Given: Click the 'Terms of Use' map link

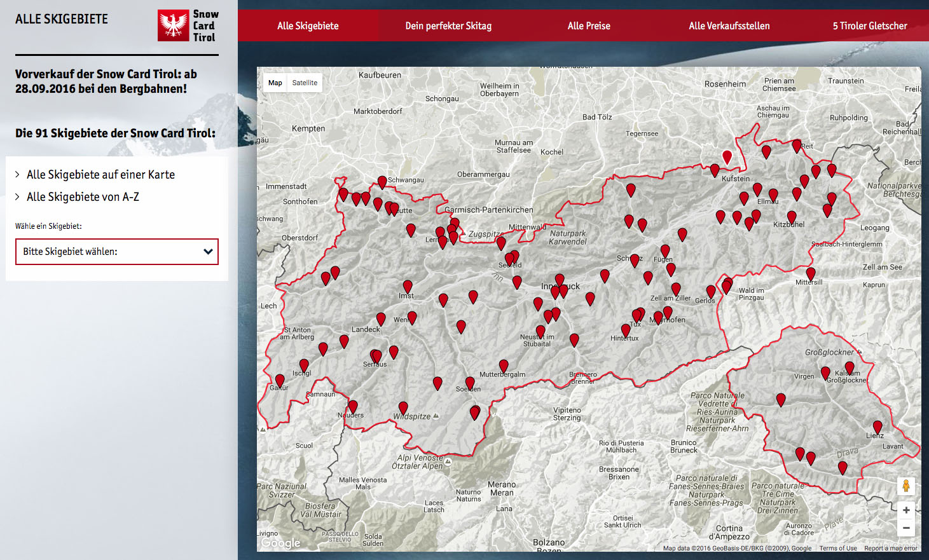Looking at the screenshot, I should coord(837,548).
